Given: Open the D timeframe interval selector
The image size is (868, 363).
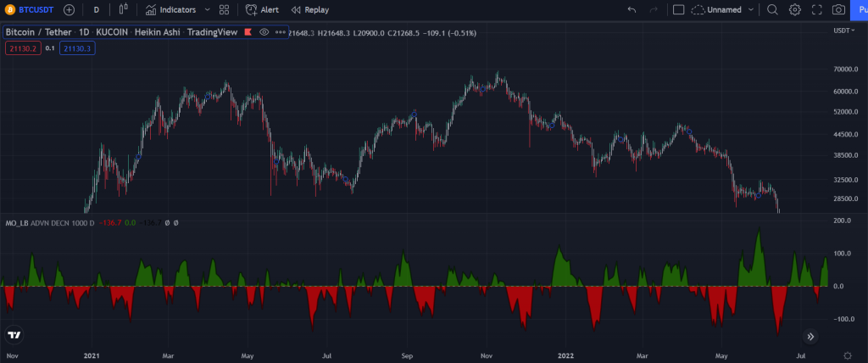Looking at the screenshot, I should point(97,9).
